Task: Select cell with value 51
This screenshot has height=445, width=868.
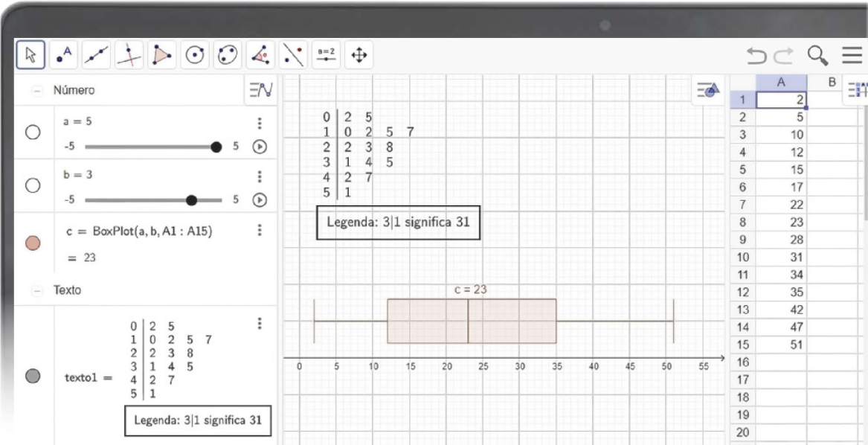Action: (x=781, y=345)
